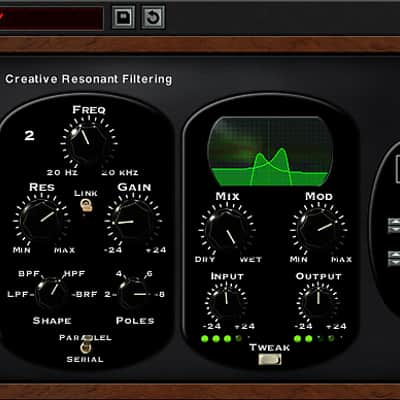This screenshot has width=400, height=400.
Task: Choose 2 poles on Poles selector
Action: click(x=107, y=294)
